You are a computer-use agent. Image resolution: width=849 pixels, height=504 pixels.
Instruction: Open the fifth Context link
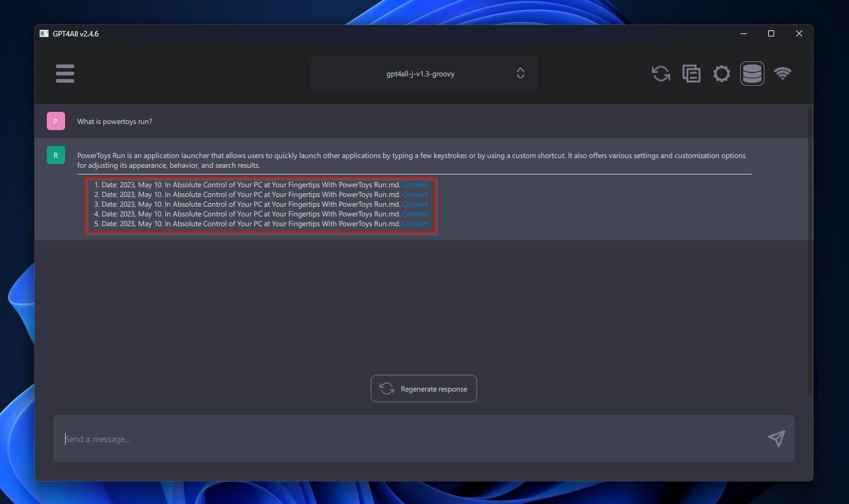click(415, 224)
